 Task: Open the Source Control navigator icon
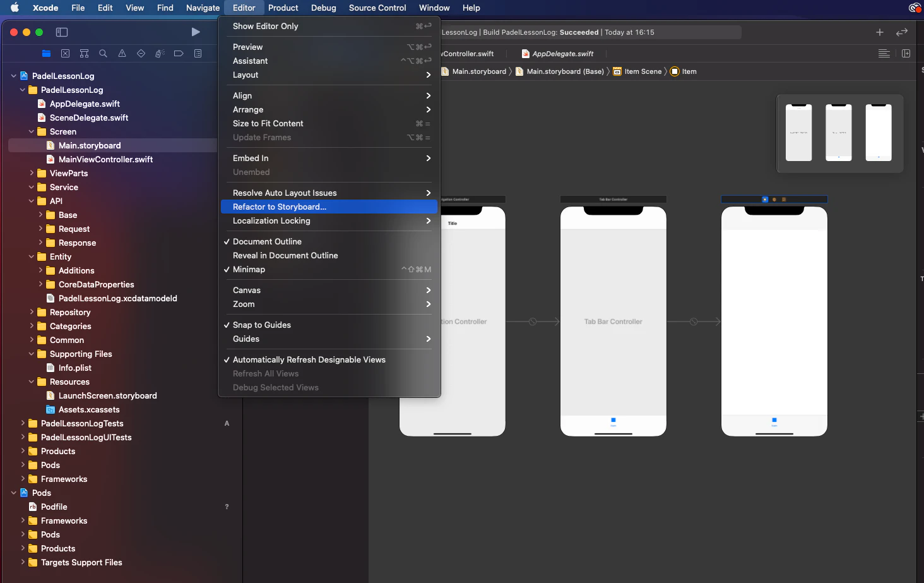pos(65,54)
